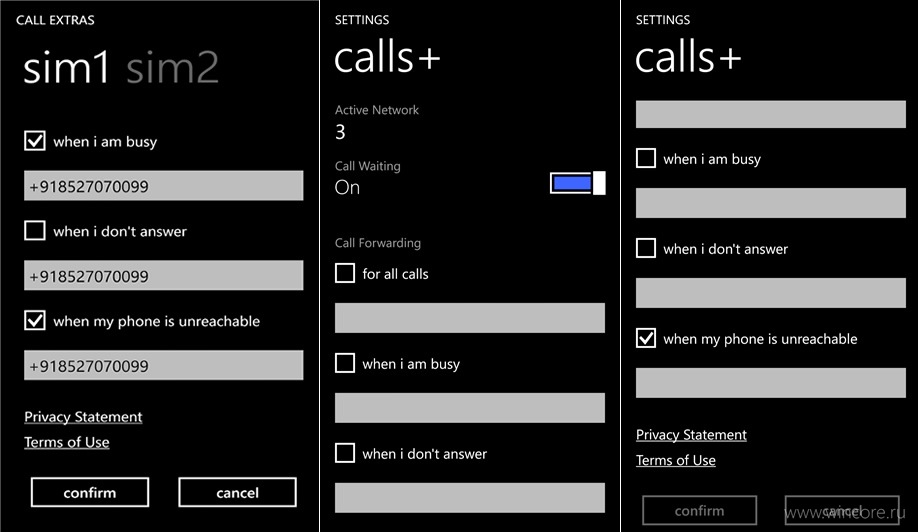Viewport: 918px width, 532px height.
Task: Switch to the sim2 tab
Action: pyautogui.click(x=173, y=67)
